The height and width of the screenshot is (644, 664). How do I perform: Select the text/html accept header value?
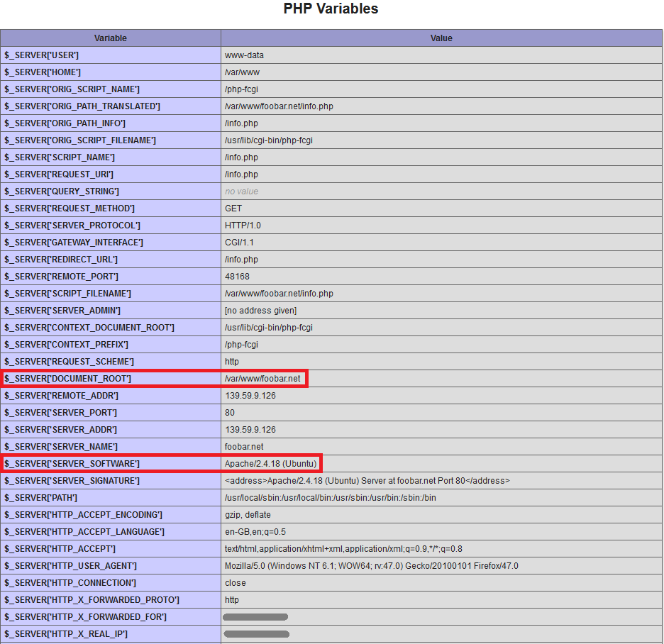(x=343, y=549)
